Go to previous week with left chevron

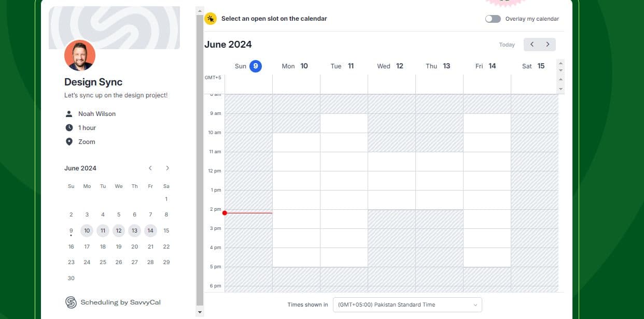[531, 45]
